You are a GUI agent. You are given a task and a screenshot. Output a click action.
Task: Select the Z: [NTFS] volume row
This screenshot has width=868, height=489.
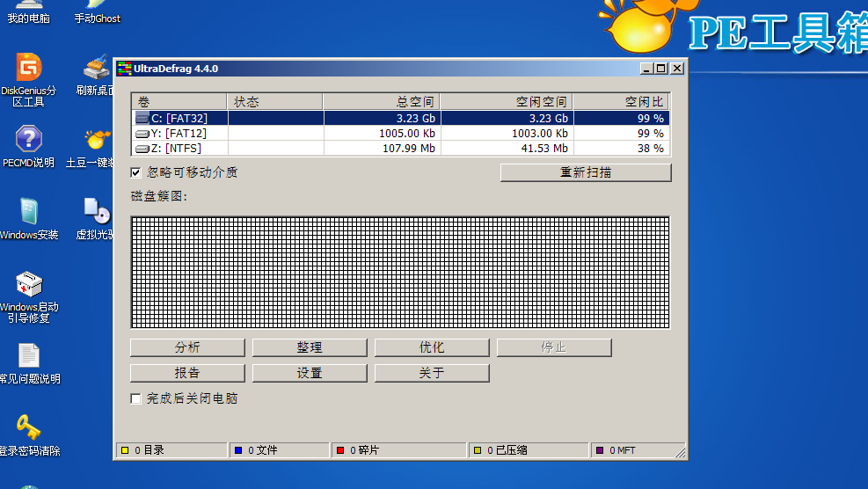click(401, 149)
